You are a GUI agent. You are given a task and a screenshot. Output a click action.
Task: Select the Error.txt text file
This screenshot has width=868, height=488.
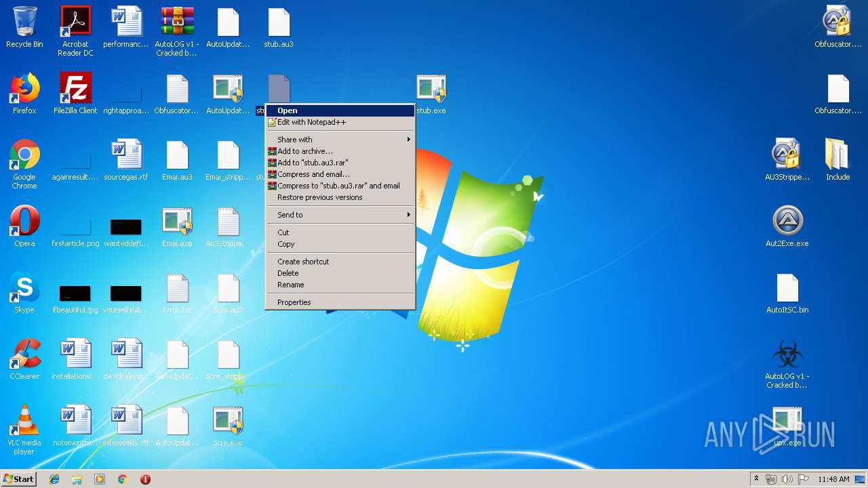tap(177, 293)
